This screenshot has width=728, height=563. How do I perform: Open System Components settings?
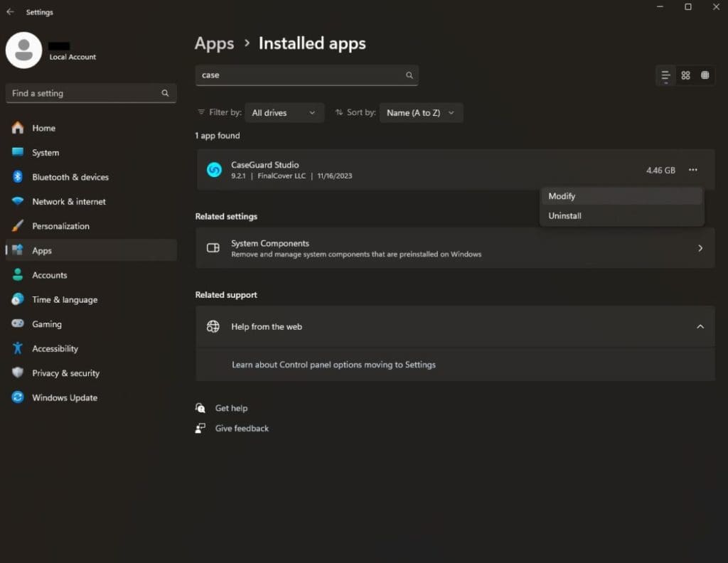455,248
